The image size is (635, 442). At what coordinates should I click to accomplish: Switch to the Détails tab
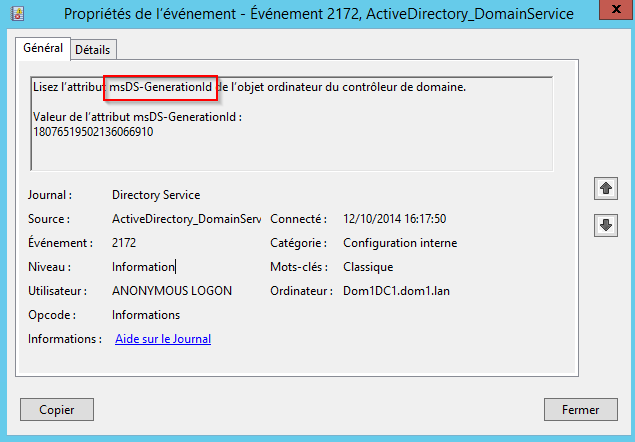94,50
